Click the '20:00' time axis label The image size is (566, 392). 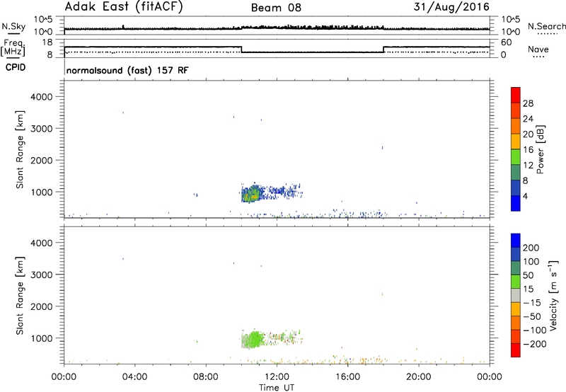(x=418, y=377)
